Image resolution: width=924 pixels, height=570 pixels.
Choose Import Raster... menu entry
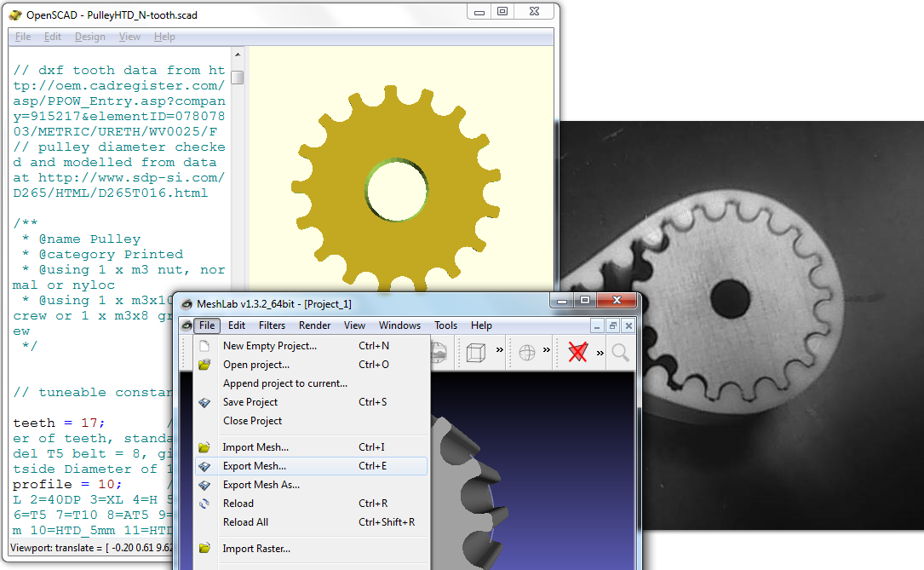[x=311, y=549]
